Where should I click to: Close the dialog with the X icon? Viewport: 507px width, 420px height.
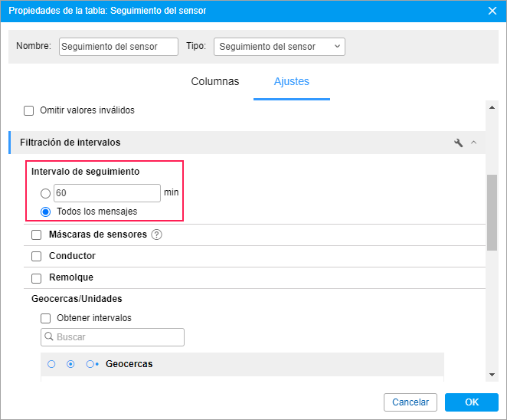pyautogui.click(x=492, y=11)
